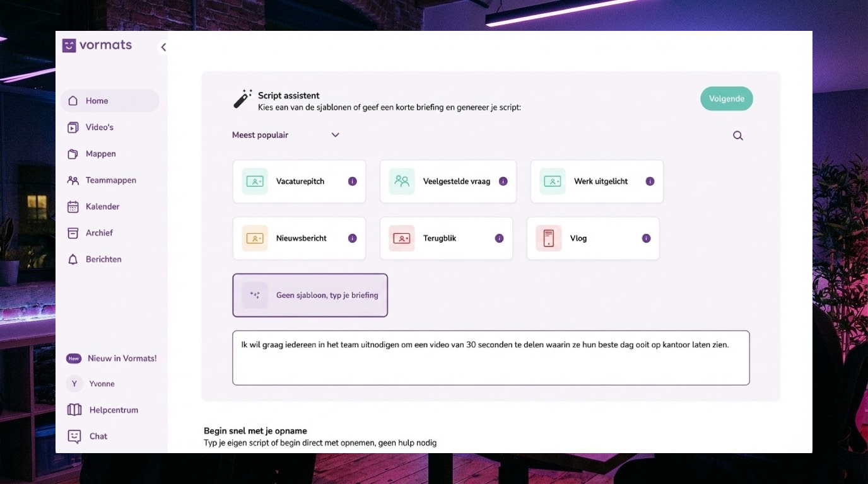868x484 pixels.
Task: Click the info badge on Terugblik
Action: click(499, 238)
